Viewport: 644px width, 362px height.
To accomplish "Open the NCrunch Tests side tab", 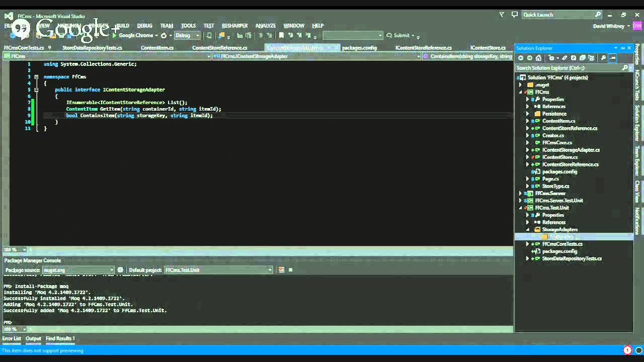I will [637, 85].
